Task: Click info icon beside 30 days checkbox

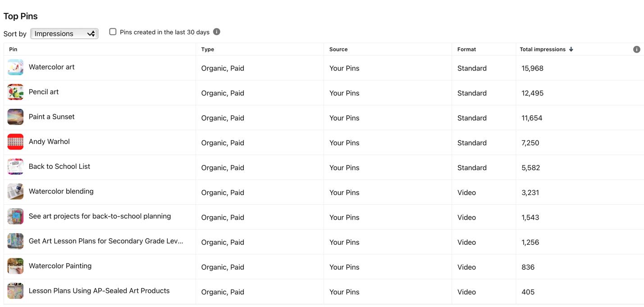Action: pos(217,32)
